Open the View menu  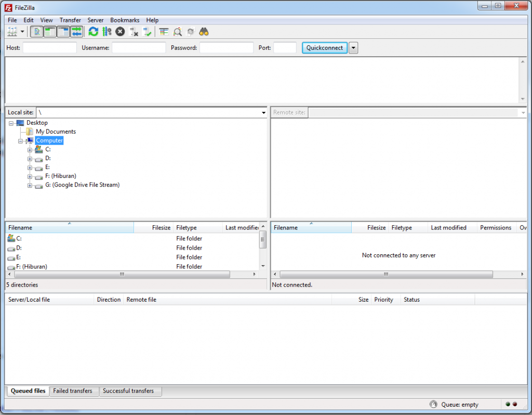pos(46,20)
